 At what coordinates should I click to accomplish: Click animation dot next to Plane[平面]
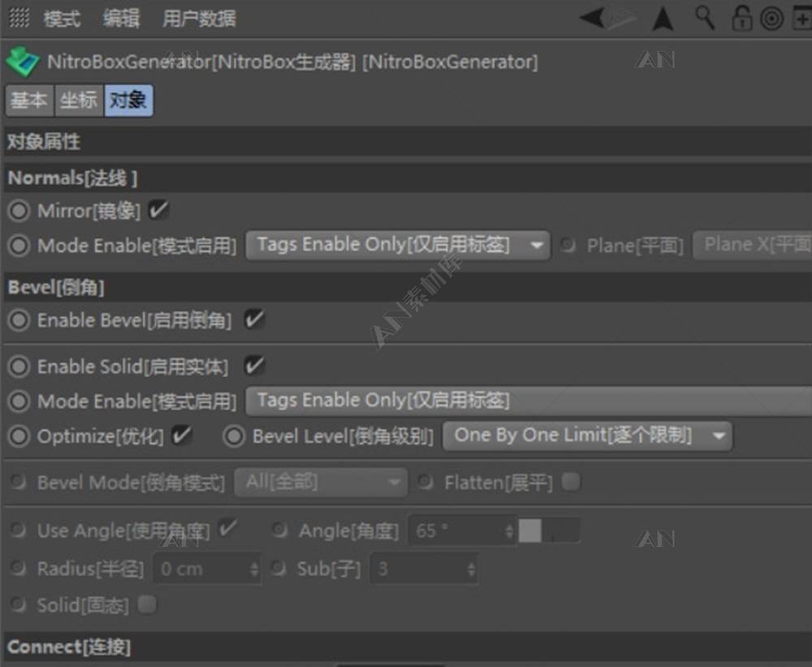[x=568, y=245]
